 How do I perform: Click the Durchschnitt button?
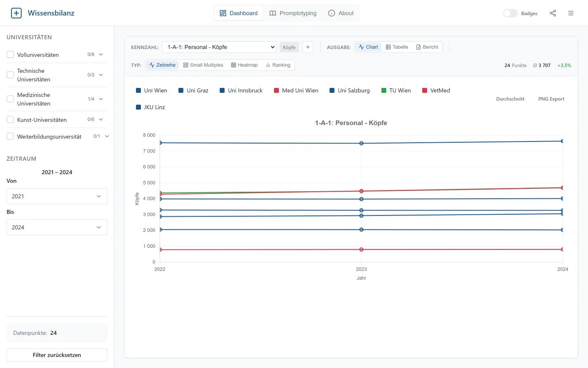click(510, 99)
